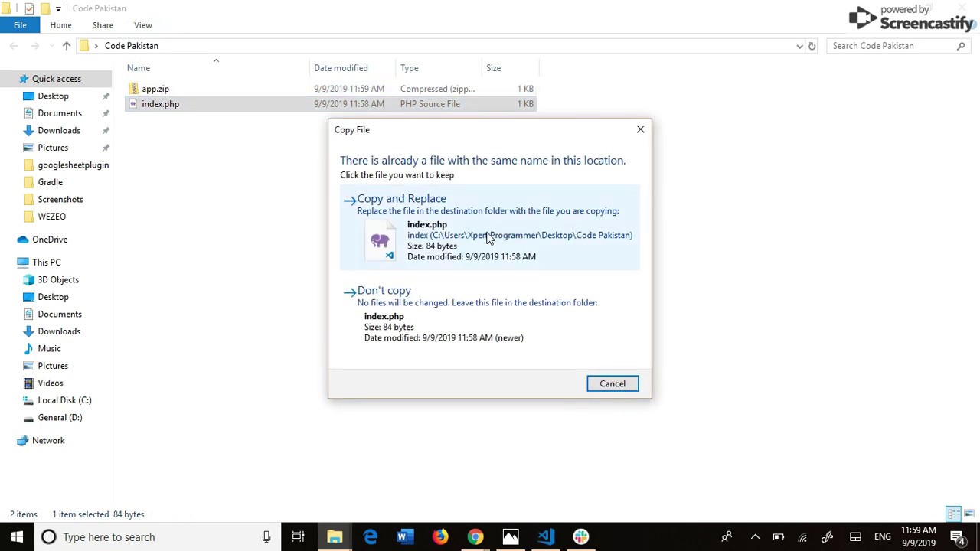The height and width of the screenshot is (551, 980).
Task: Switch to large icons view in status bar
Action: point(969,514)
